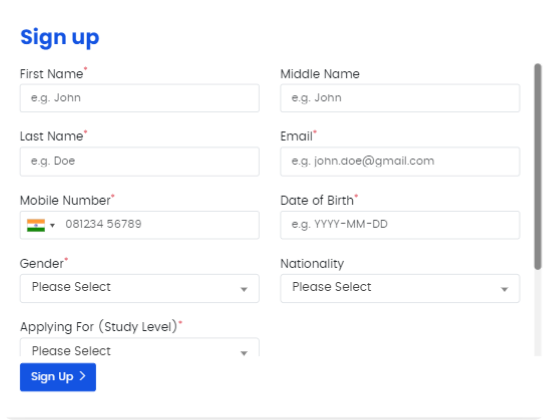
Task: Click the Date of Birth field
Action: point(400,225)
